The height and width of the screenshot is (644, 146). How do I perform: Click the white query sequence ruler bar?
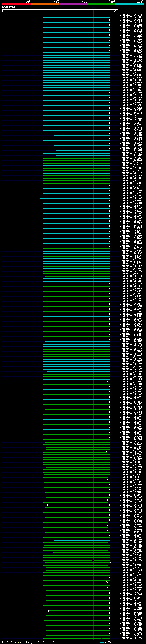click(60, 10)
